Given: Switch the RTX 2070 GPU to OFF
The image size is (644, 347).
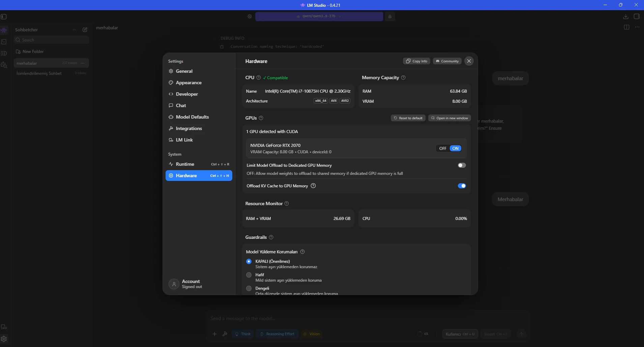Looking at the screenshot, I should coord(443,148).
